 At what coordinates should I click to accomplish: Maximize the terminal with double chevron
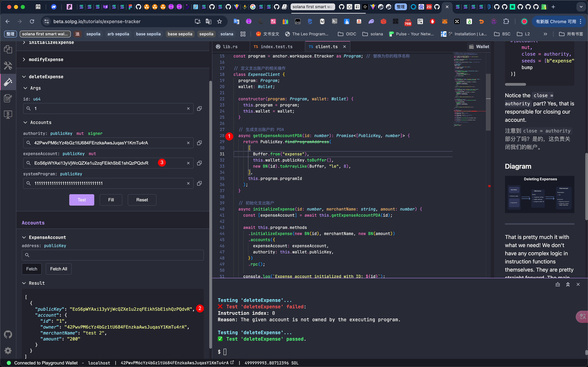point(568,285)
